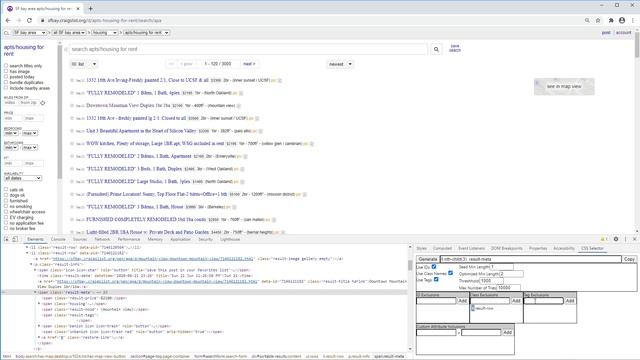
Task: Open DevTools settings gear
Action: pos(616,239)
